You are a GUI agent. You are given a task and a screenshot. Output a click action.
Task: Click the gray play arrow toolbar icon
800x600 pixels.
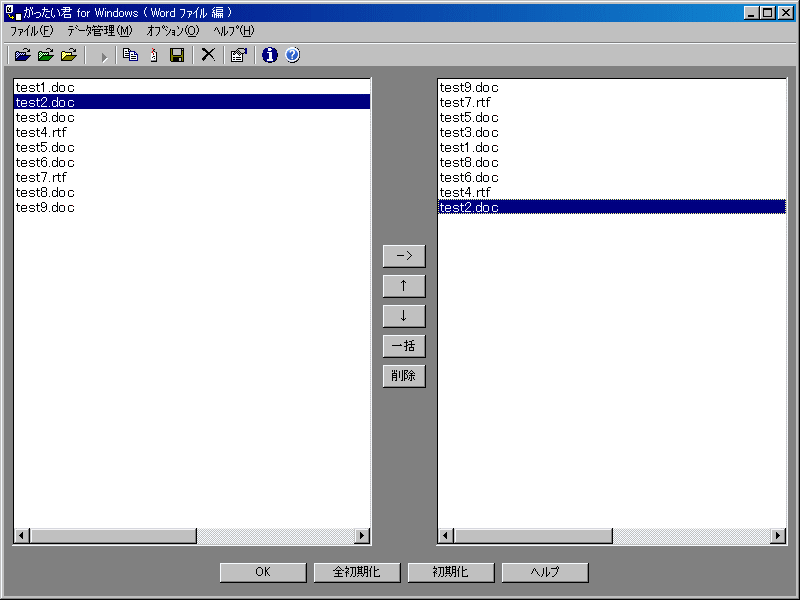click(x=104, y=57)
